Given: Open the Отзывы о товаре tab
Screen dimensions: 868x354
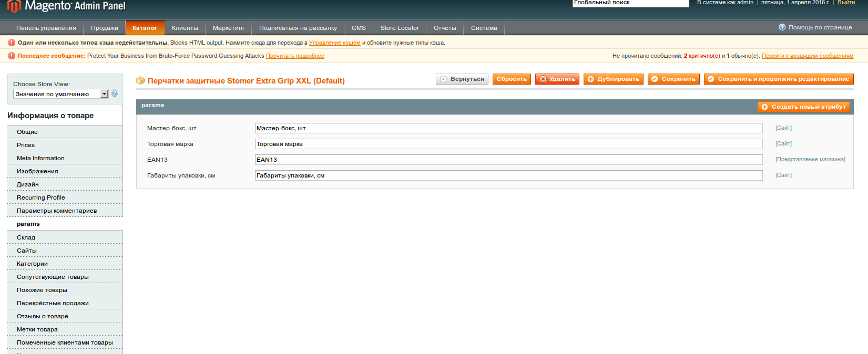Looking at the screenshot, I should click(65, 316).
